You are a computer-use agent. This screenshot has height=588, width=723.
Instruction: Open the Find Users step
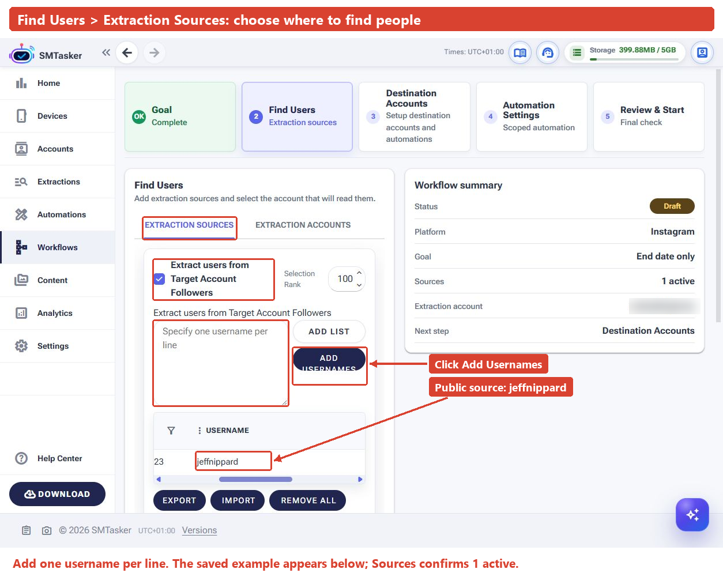click(x=297, y=116)
